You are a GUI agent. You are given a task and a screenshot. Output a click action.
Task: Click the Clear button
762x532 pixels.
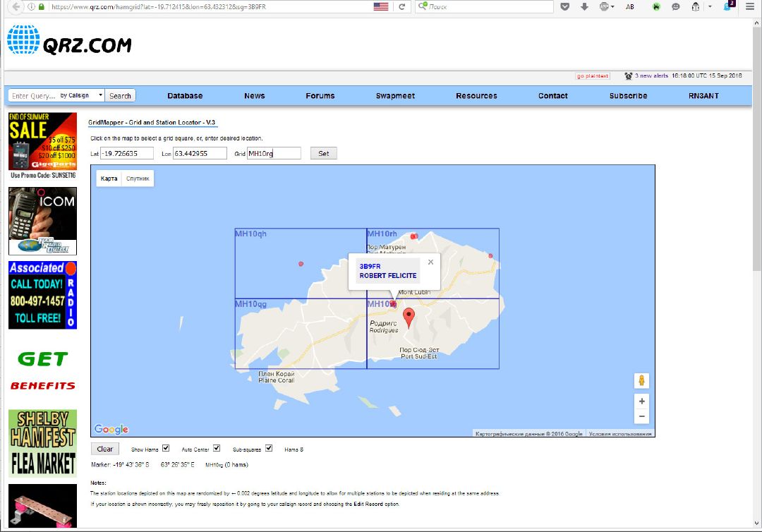point(104,449)
